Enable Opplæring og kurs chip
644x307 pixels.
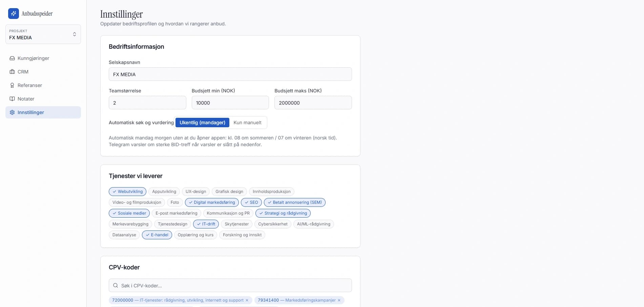(x=195, y=235)
